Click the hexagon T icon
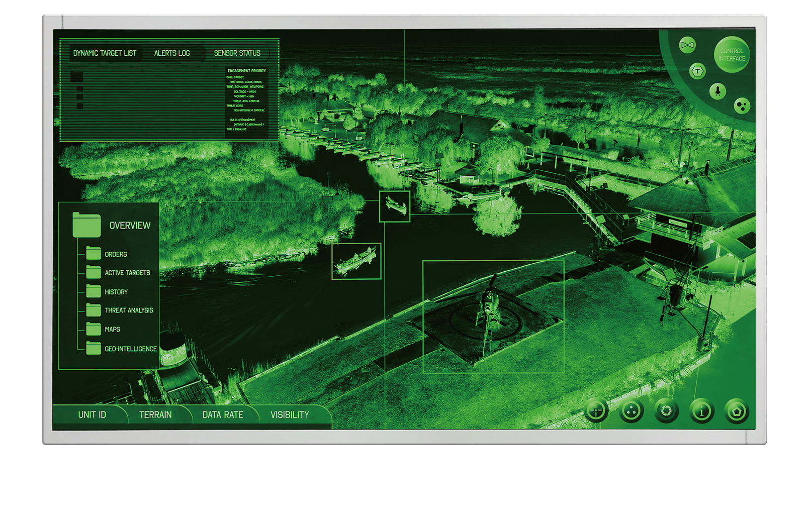The image size is (812, 529). coord(697,71)
